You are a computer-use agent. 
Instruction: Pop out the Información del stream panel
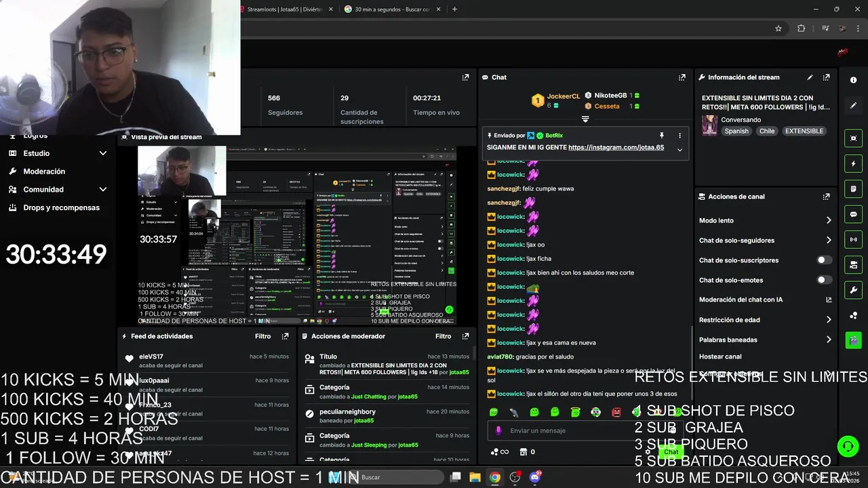[826, 77]
